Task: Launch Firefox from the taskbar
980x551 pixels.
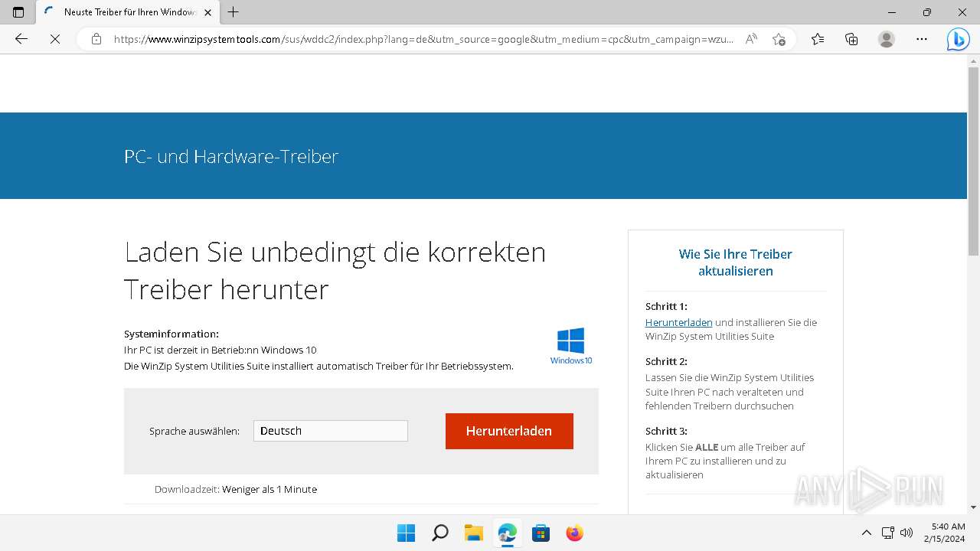Action: (574, 533)
